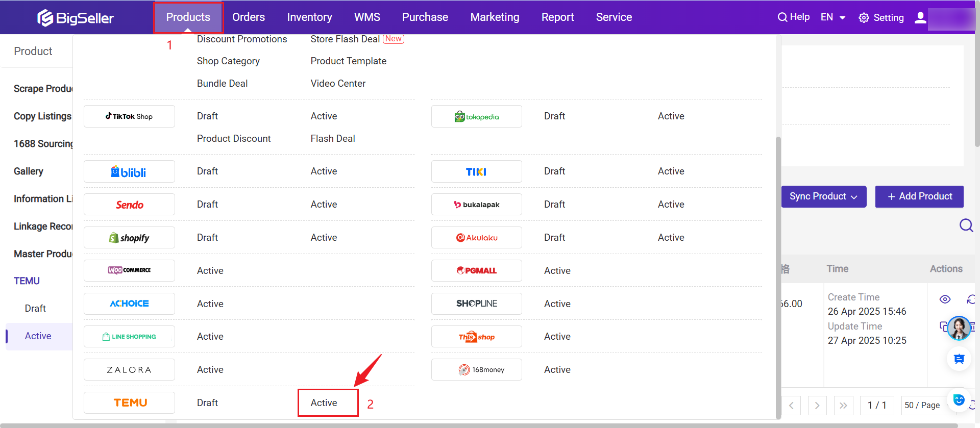Select the WooCommerce platform logo

pyautogui.click(x=129, y=270)
